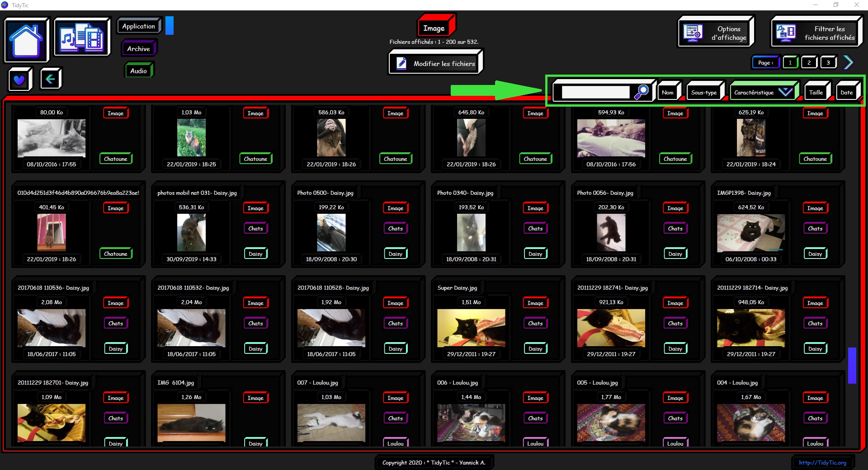The image size is (868, 470).
Task: Open thumbnail of Photo 0500- Daisy.jpg
Action: [x=331, y=233]
